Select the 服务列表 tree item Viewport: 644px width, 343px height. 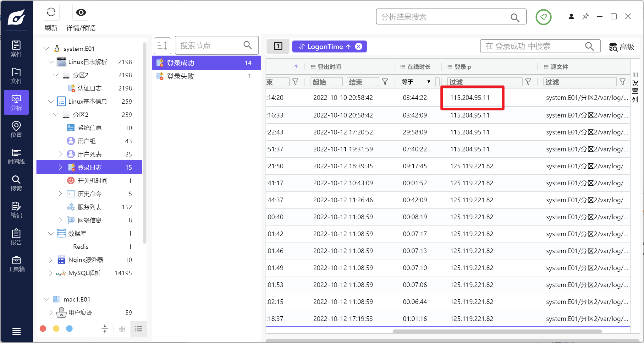(89, 207)
